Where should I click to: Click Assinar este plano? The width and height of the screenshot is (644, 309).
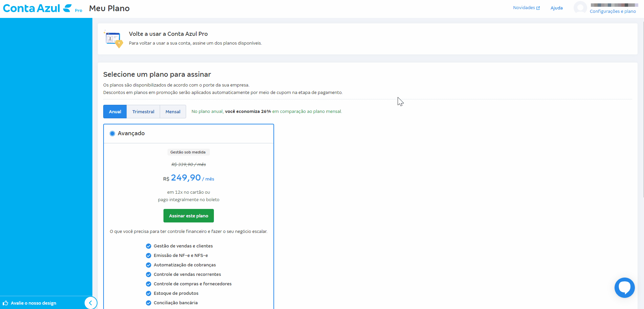pos(188,215)
